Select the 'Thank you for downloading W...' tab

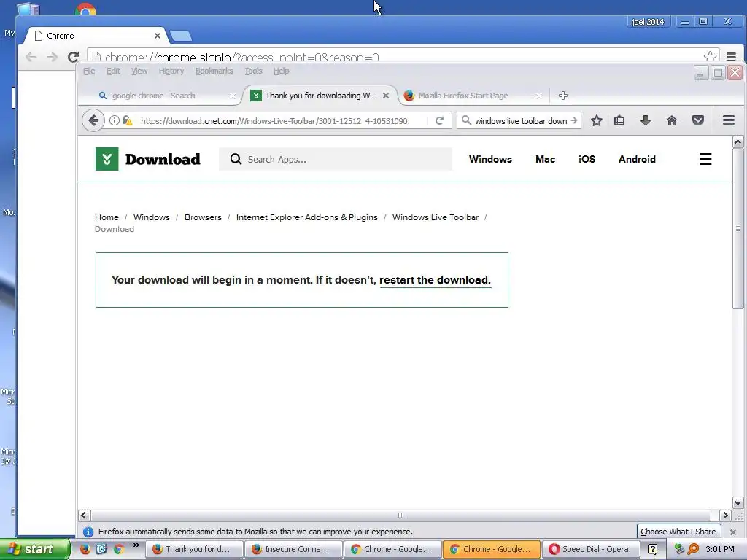[320, 96]
